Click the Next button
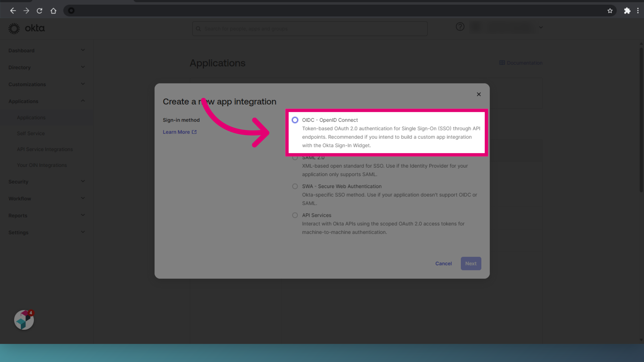The image size is (644, 362). tap(471, 263)
